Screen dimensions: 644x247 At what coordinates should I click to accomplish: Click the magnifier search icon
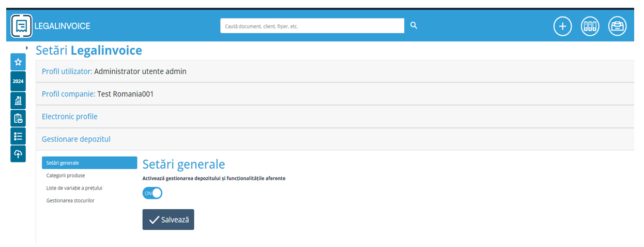click(413, 25)
